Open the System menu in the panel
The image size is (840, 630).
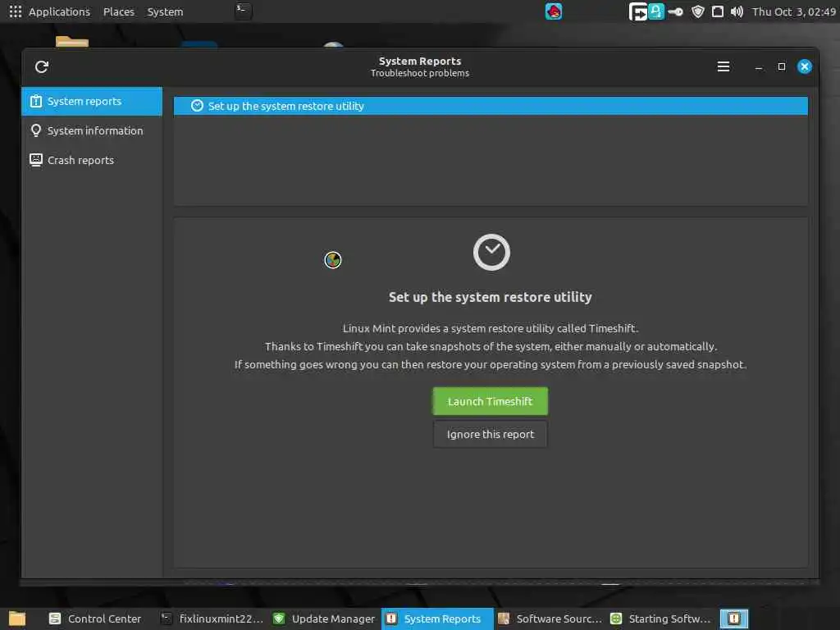165,11
